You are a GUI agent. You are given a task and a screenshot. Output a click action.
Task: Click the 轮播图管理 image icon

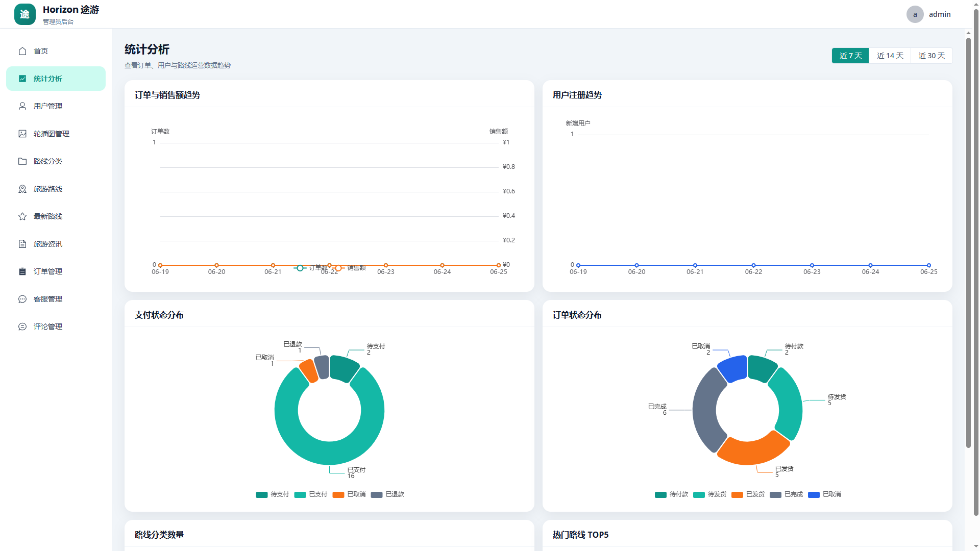pos(22,134)
